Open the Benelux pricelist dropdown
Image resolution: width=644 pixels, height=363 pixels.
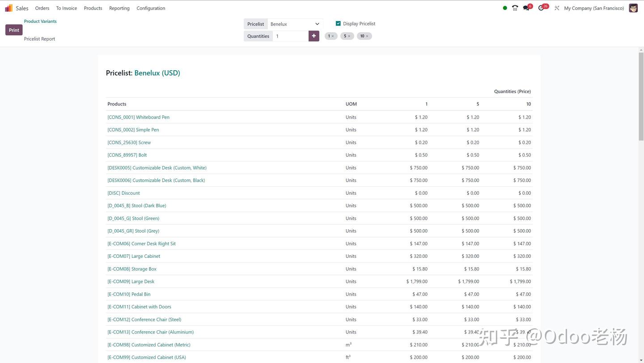click(x=295, y=24)
